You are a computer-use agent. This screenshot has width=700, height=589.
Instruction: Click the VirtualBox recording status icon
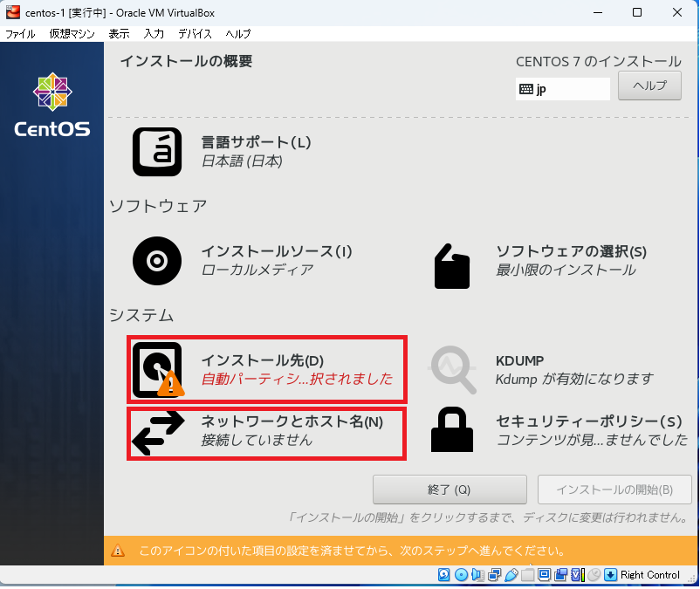pyautogui.click(x=560, y=575)
